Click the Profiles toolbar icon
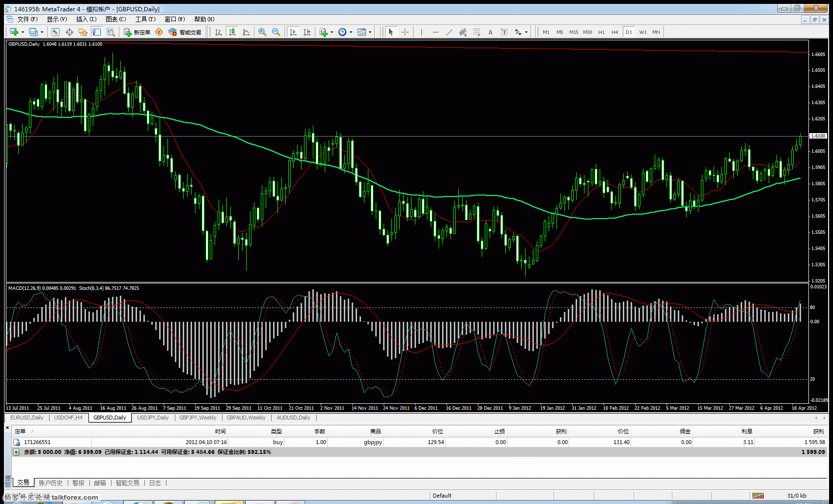This screenshot has width=833, height=504. point(33,32)
